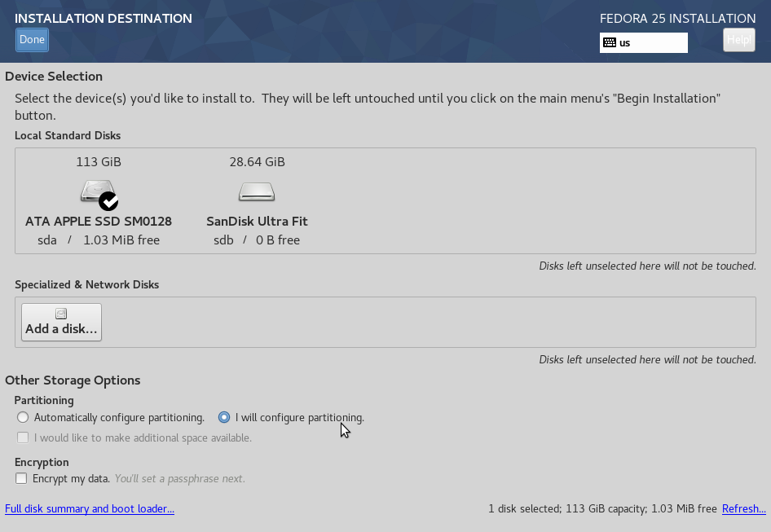
Task: Click the Encryption section label
Action: (42, 463)
